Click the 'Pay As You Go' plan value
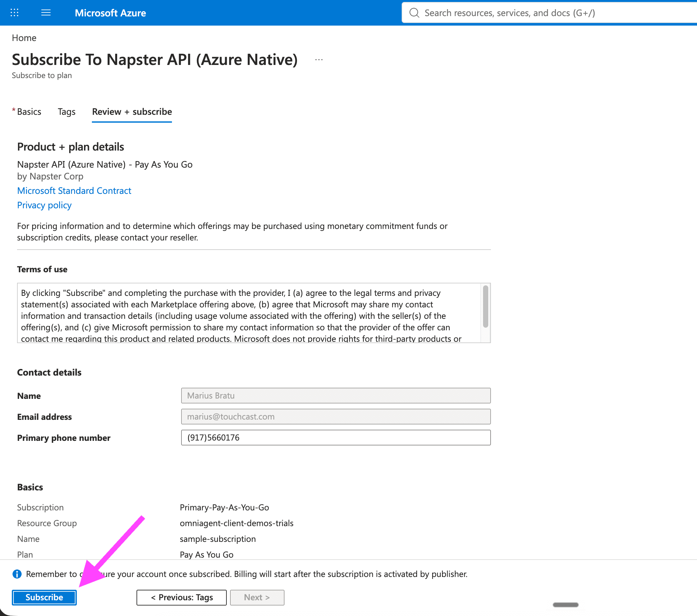Screen dimensions: 697x616 (x=207, y=555)
